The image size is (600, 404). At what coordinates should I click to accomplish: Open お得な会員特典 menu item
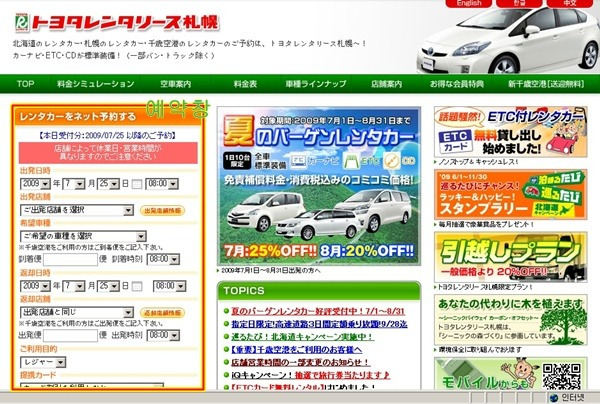457,84
